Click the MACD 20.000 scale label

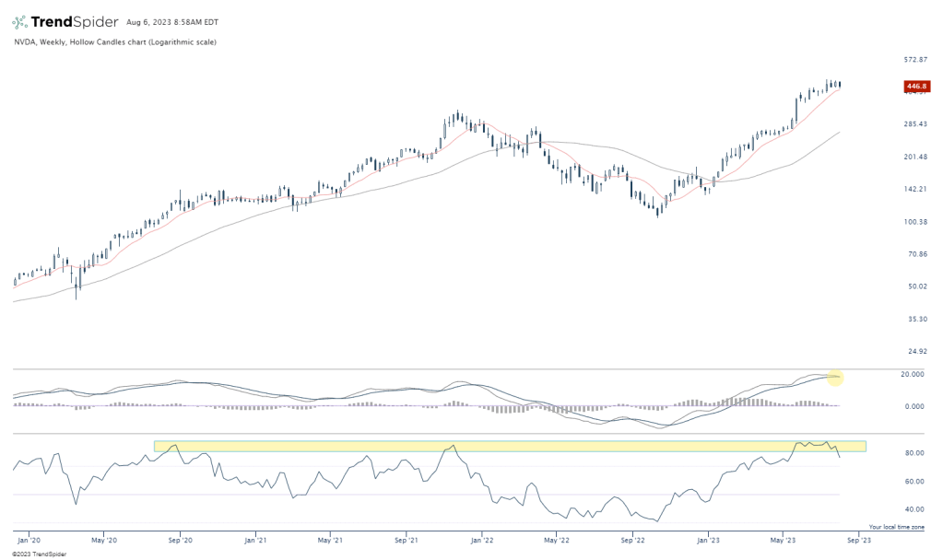coord(913,374)
